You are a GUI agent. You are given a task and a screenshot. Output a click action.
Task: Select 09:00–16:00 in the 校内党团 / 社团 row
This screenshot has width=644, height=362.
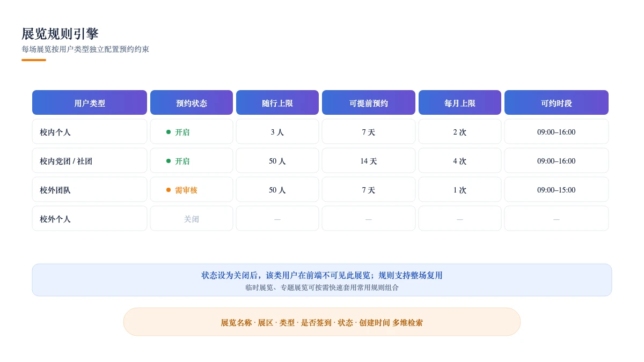tap(557, 160)
